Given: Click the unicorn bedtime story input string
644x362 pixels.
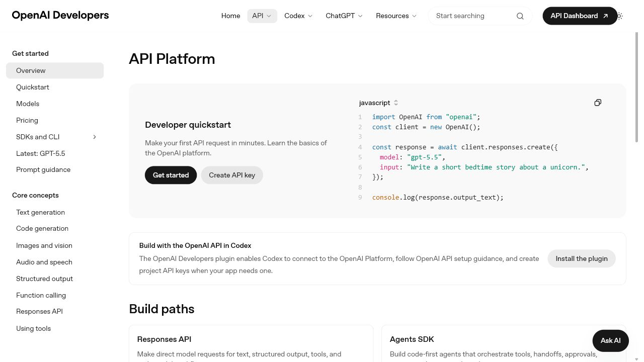Looking at the screenshot, I should point(496,167).
